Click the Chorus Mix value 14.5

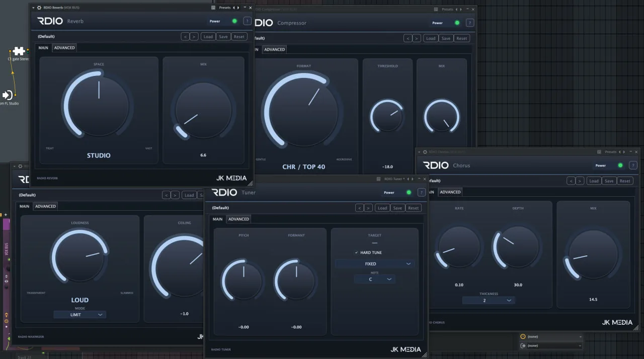[593, 299]
